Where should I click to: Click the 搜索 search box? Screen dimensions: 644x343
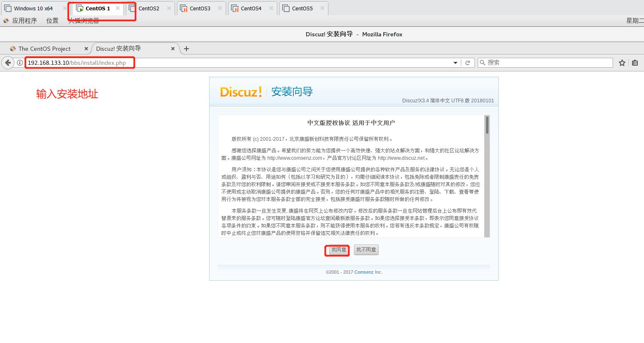coord(545,63)
